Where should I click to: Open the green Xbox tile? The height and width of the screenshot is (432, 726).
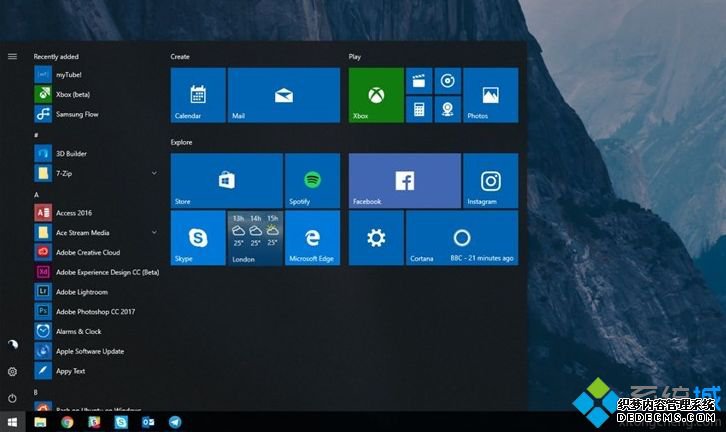(376, 95)
